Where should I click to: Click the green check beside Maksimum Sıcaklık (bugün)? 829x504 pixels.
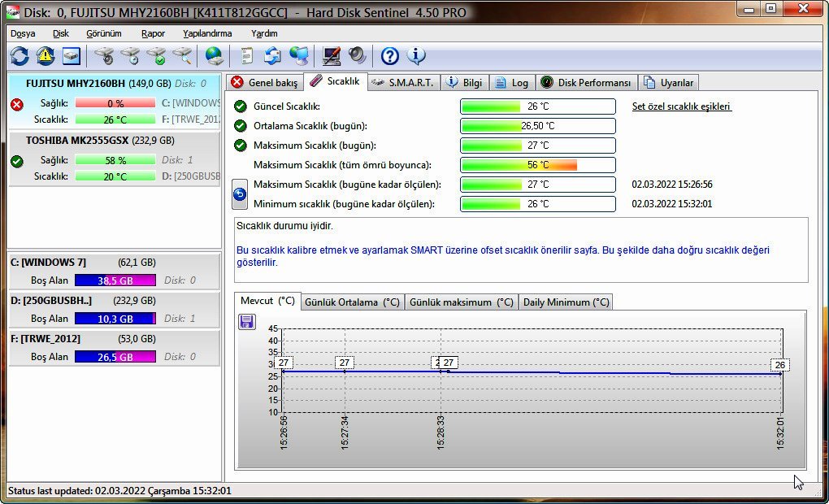[241, 145]
